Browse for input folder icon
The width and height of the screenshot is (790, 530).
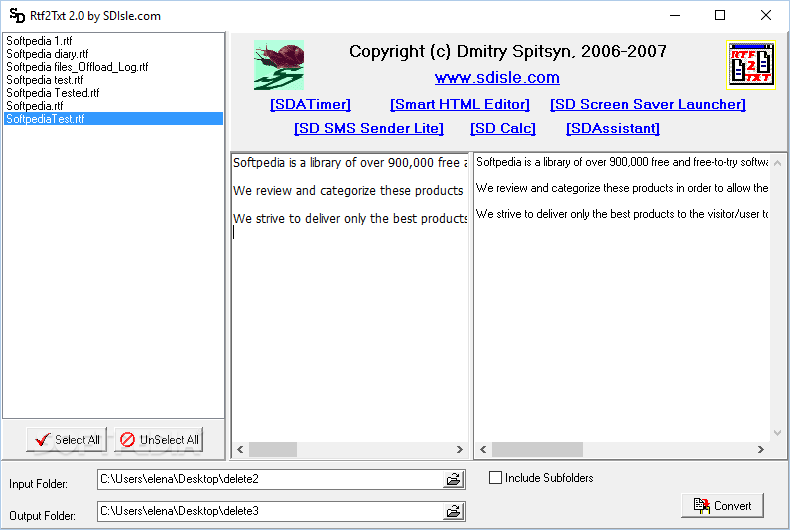(453, 479)
